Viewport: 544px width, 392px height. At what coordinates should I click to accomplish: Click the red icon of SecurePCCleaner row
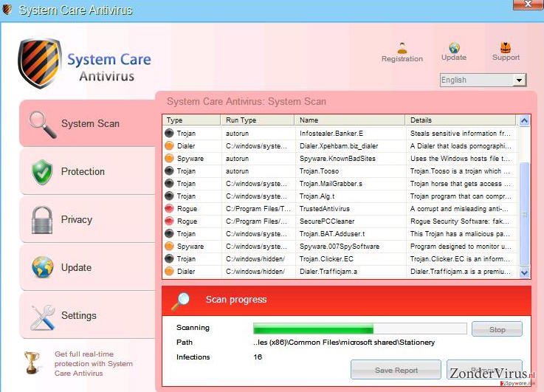(x=169, y=221)
